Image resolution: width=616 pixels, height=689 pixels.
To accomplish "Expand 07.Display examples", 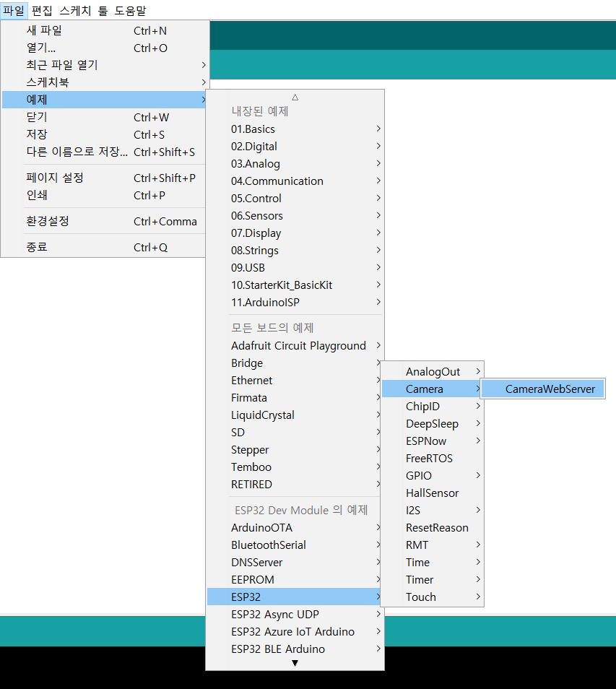I will 295,233.
